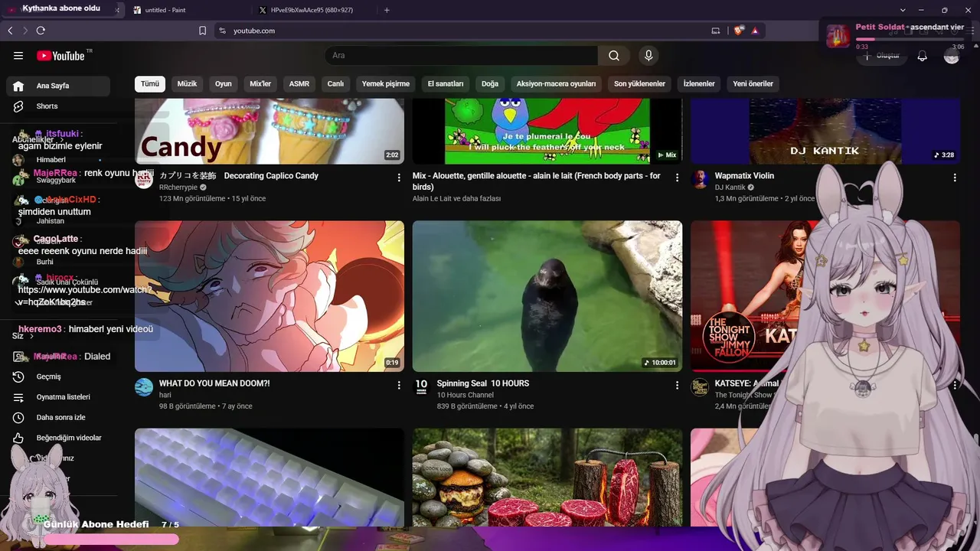Filter by the El sanatları chip
This screenshot has width=980, height=551.
(446, 84)
